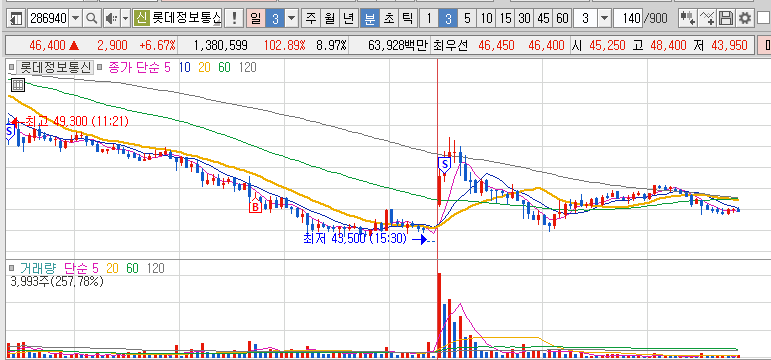Expand the minute interval dropdown showing 3

604,19
